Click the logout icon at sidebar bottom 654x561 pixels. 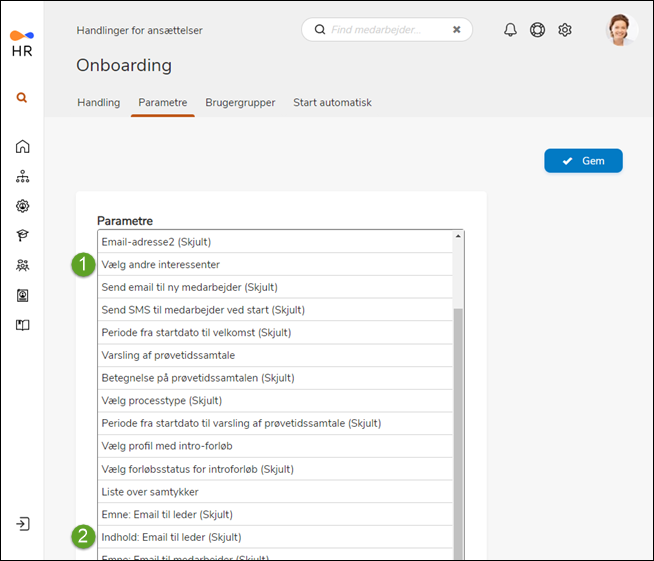point(22,524)
